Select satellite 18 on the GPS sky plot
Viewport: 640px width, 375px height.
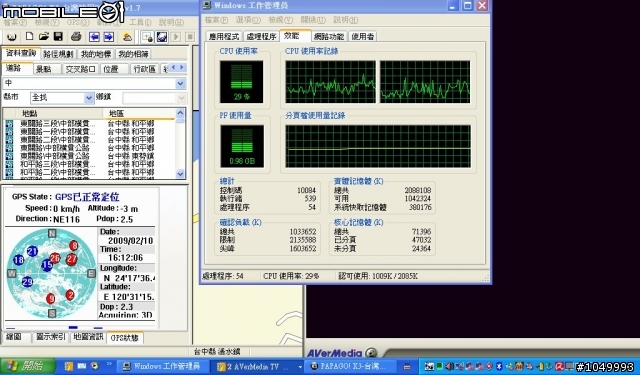(x=18, y=260)
